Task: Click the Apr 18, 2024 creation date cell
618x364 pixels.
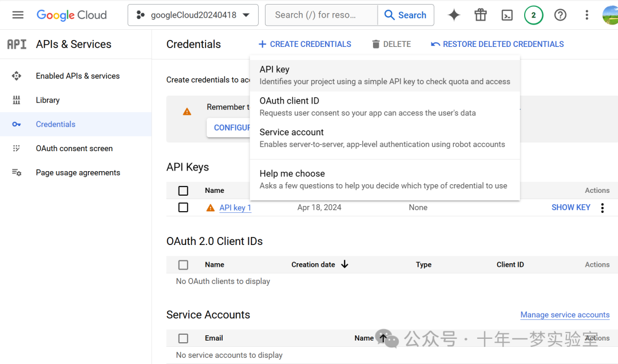Action: pos(319,207)
